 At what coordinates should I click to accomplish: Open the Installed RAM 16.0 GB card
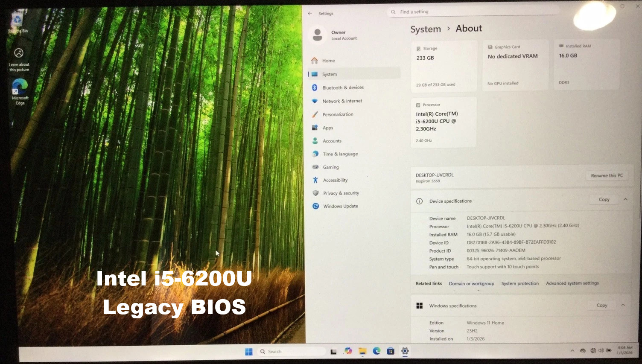click(587, 64)
